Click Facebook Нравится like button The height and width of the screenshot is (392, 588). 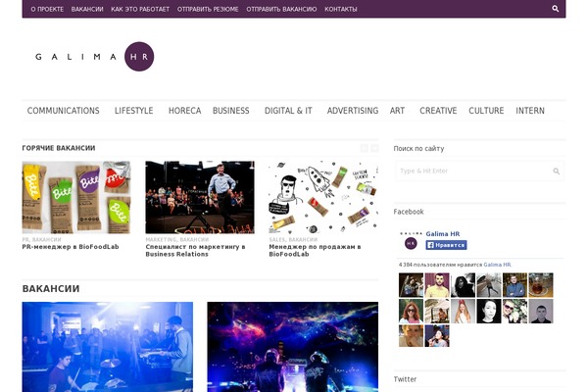coord(446,245)
